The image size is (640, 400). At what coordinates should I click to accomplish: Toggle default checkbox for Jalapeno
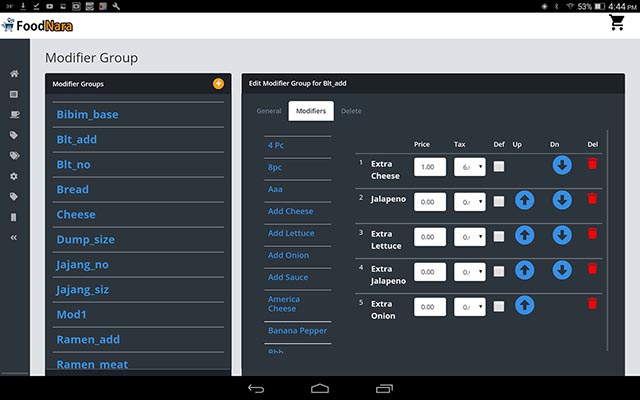[x=499, y=202]
